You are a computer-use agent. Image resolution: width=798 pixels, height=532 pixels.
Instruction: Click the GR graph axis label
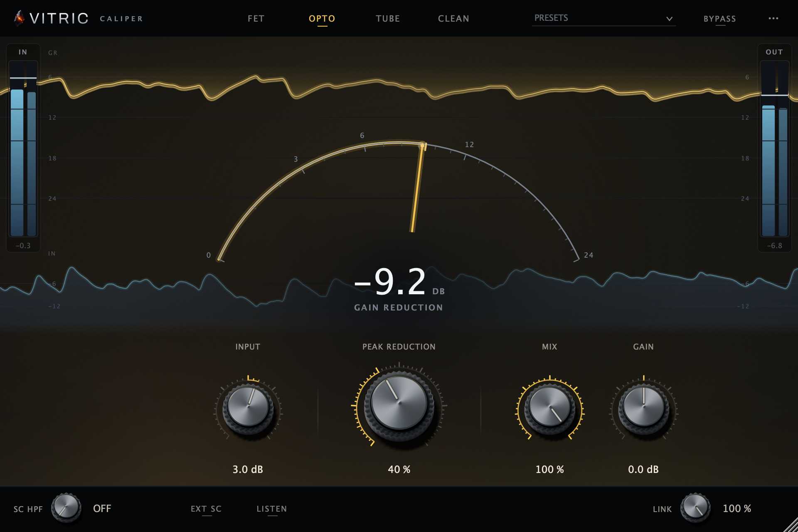point(53,53)
